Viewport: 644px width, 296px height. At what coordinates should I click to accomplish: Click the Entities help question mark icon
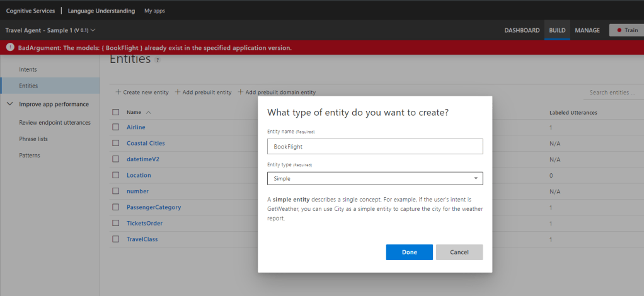tap(158, 60)
